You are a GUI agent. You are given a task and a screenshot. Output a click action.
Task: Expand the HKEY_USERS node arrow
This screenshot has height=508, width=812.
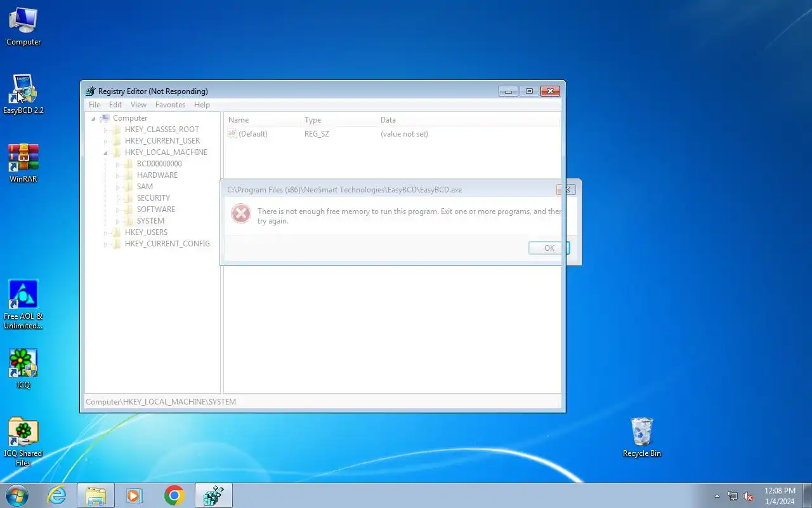(106, 232)
